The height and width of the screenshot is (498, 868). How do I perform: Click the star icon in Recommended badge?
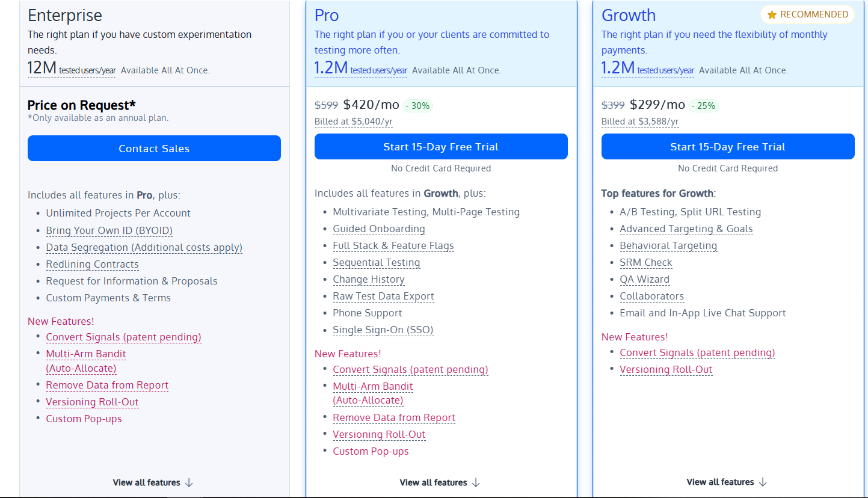click(x=772, y=15)
